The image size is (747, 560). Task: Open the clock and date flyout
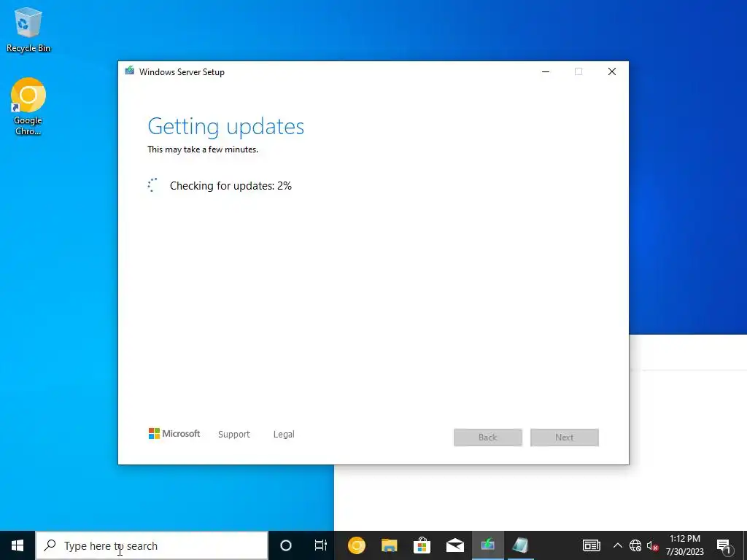pos(684,545)
